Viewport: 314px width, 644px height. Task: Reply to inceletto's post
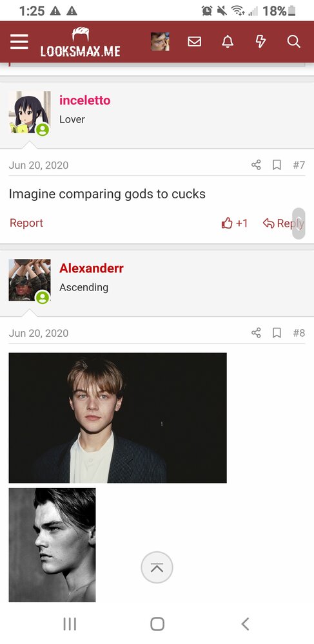284,223
